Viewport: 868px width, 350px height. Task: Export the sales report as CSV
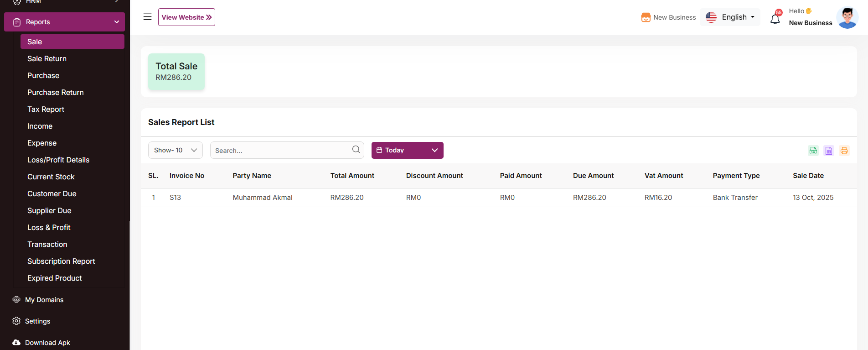(813, 151)
